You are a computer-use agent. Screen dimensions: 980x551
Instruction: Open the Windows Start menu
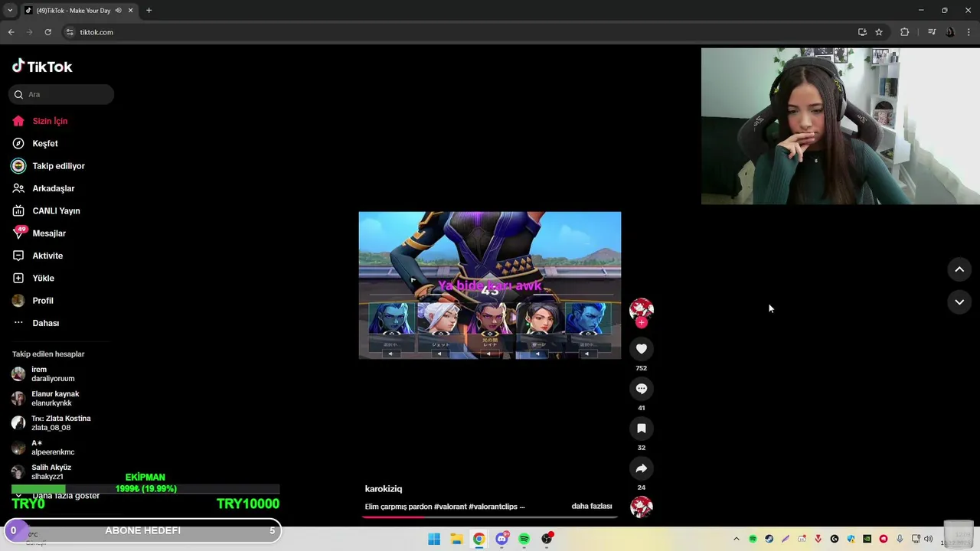(x=434, y=539)
